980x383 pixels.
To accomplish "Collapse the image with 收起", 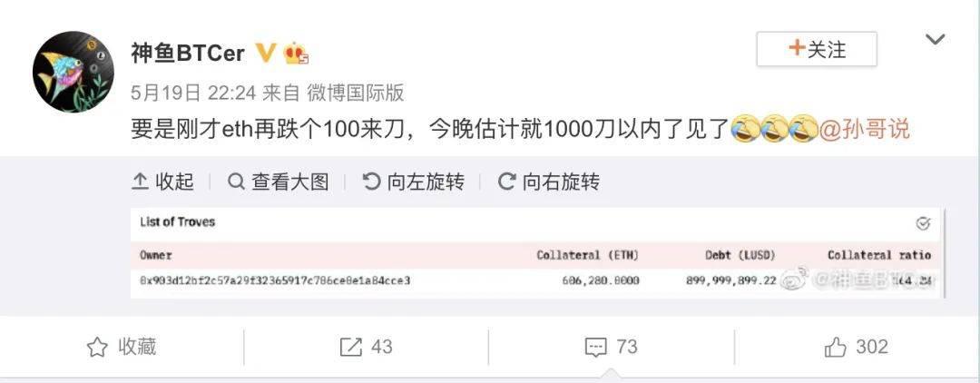I will [x=162, y=182].
